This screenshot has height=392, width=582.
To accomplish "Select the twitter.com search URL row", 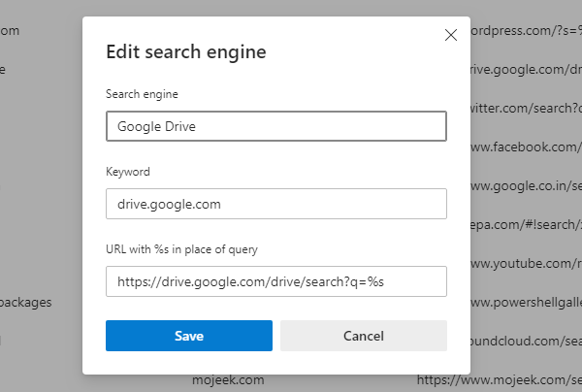I will pyautogui.click(x=526, y=108).
